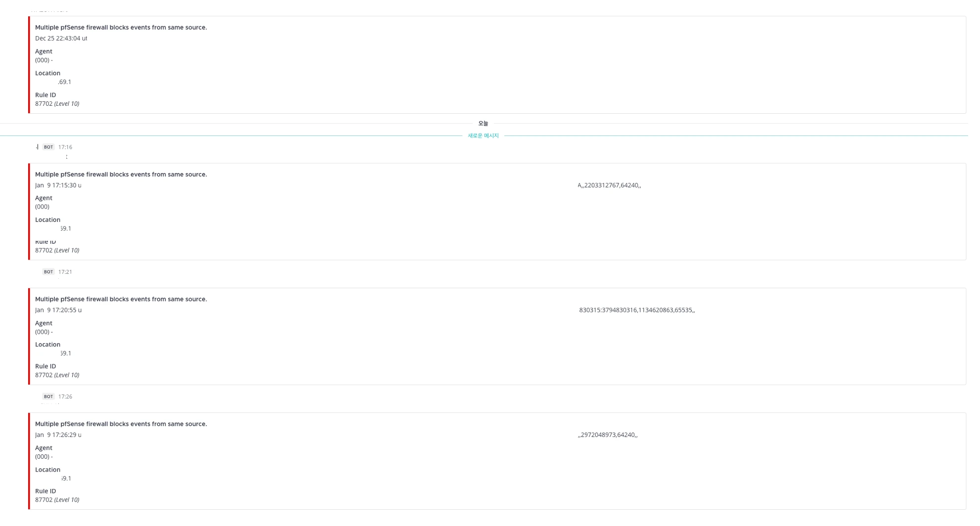The height and width of the screenshot is (526, 980).
Task: Select the alert title for Jan 9 17:26:29
Action: [121, 424]
